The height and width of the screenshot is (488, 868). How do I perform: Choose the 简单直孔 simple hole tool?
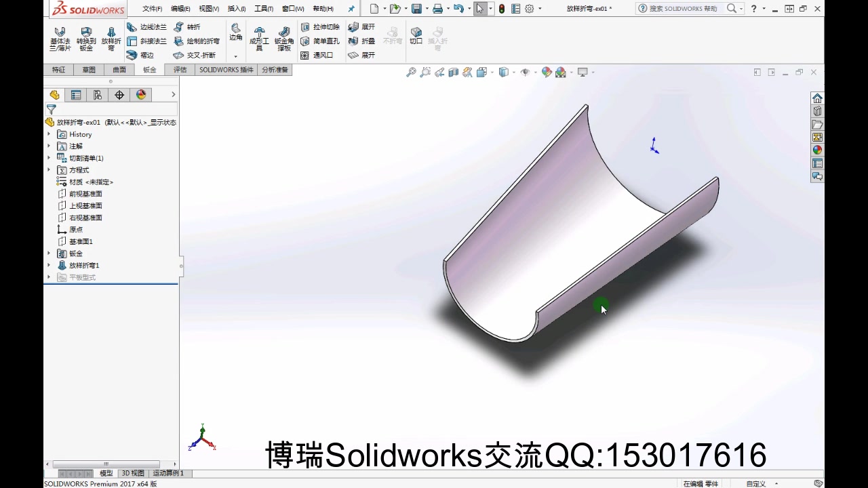[x=320, y=41]
